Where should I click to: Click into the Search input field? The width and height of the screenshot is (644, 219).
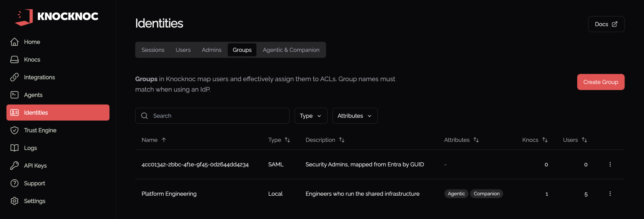coord(212,116)
